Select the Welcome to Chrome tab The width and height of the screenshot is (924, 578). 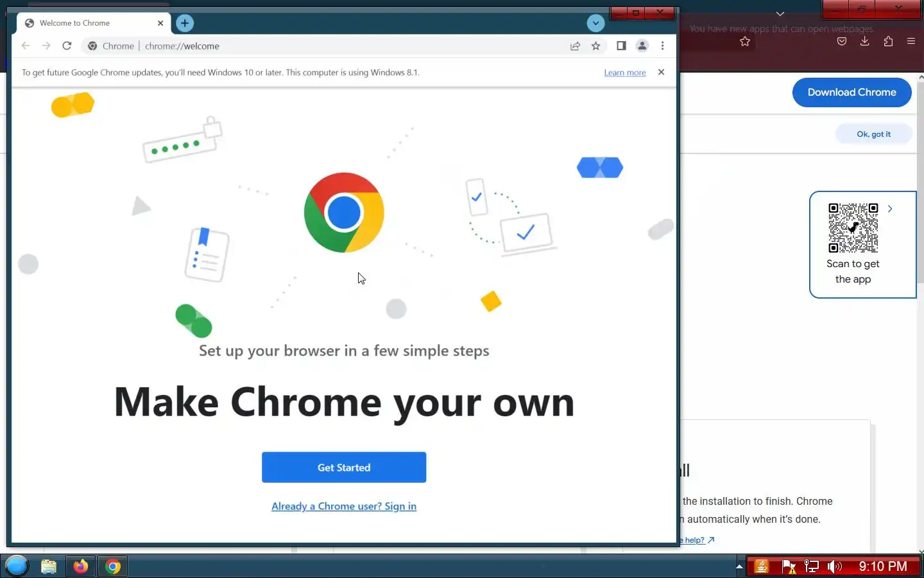pos(94,23)
